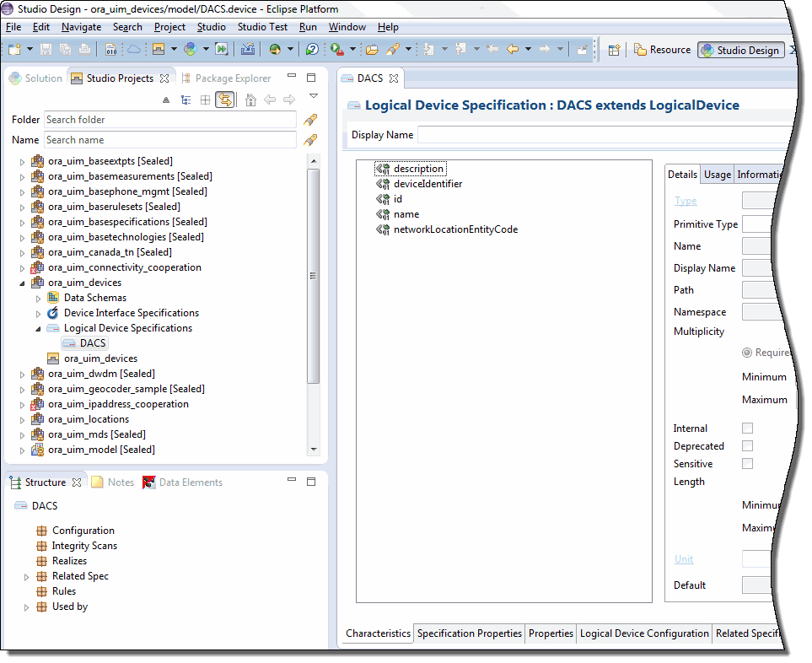812x663 pixels.
Task: Expand the Related Spec structure node
Action: [x=26, y=577]
